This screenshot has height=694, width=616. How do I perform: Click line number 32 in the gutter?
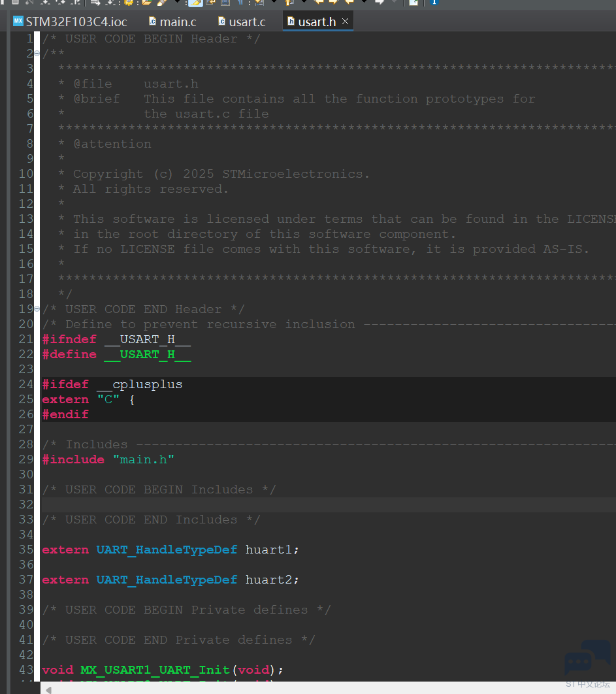point(26,505)
